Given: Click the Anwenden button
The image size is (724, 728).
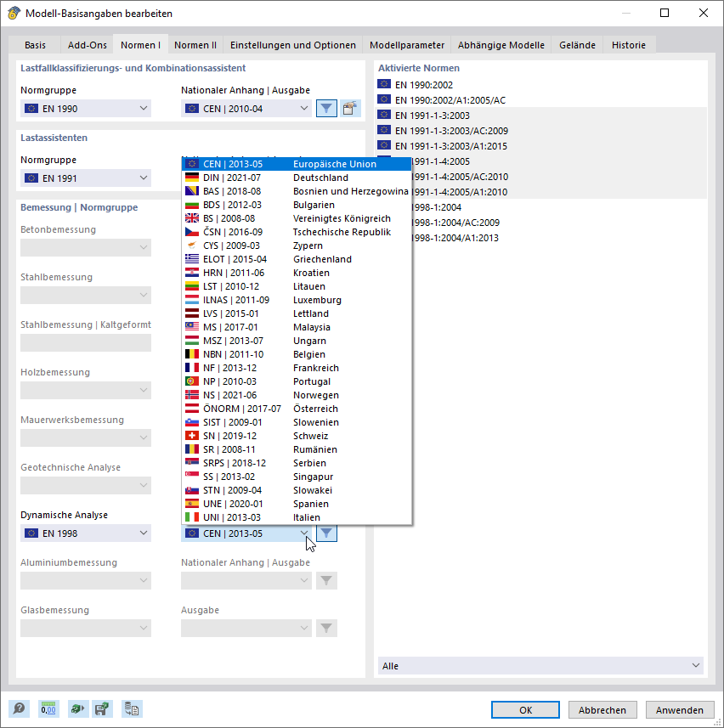Looking at the screenshot, I should 680,710.
